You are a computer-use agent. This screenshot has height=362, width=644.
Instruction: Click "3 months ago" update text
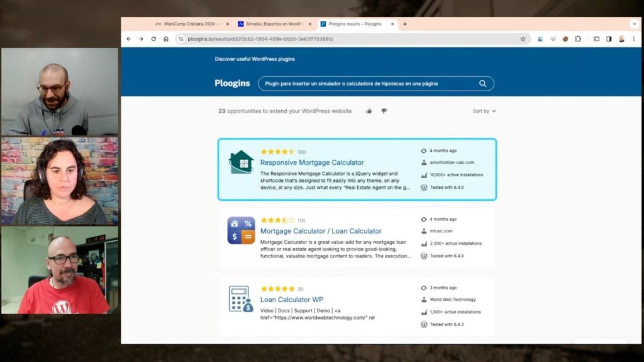coord(443,288)
